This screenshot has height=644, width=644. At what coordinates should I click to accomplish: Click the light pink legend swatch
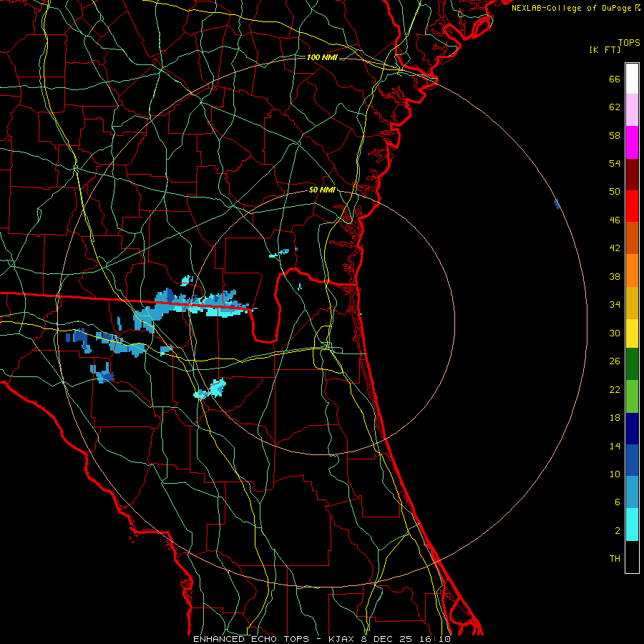pyautogui.click(x=632, y=110)
